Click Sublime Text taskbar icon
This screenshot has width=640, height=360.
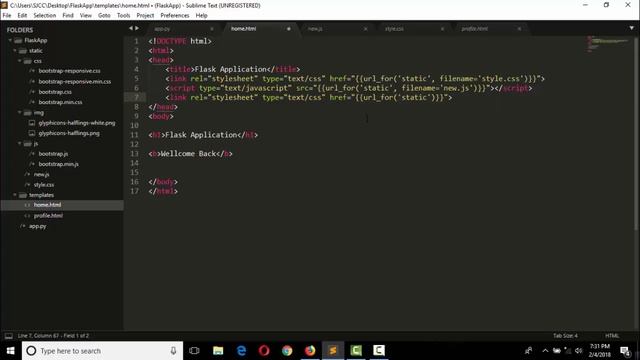coord(333,351)
